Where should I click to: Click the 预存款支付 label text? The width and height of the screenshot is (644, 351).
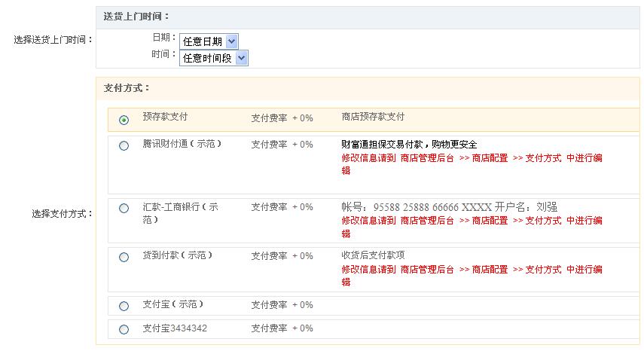click(x=165, y=117)
